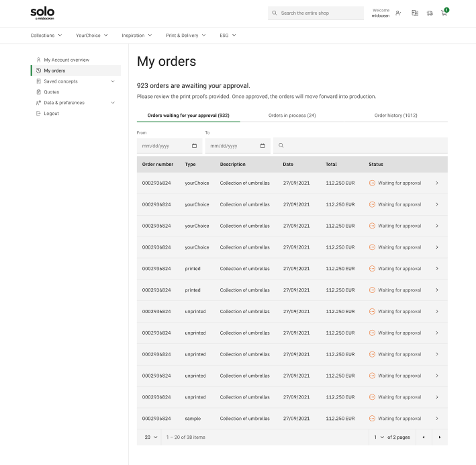Image resolution: width=476 pixels, height=465 pixels.
Task: Click waiting status icon in first unprinted row
Action: (372, 312)
